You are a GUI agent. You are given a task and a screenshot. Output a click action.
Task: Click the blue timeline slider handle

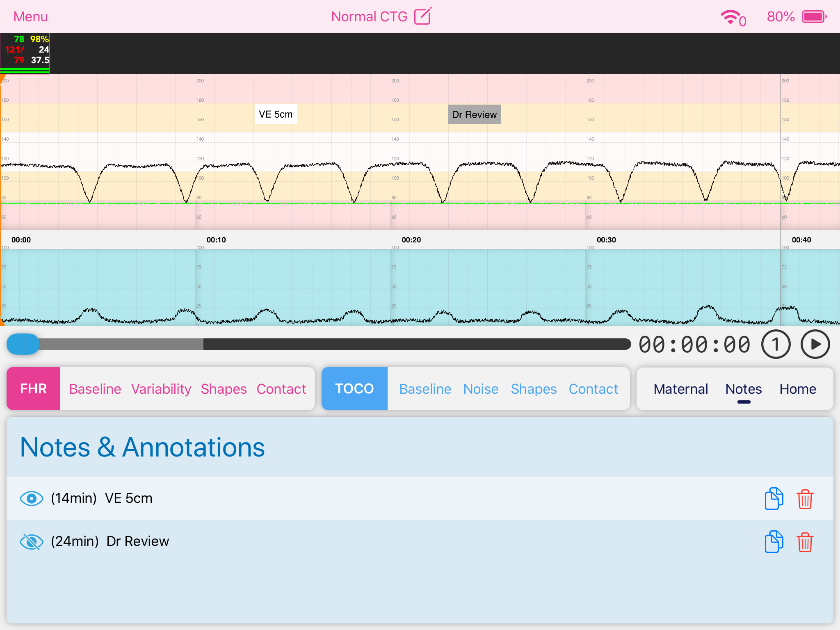point(23,344)
